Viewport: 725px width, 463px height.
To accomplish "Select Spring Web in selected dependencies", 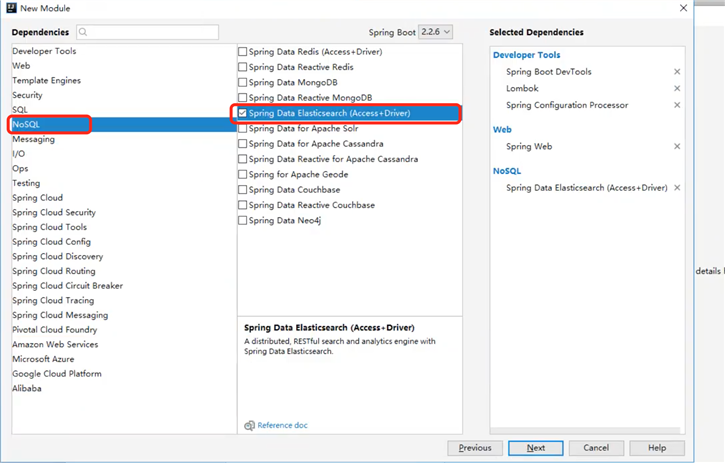I will click(x=529, y=146).
